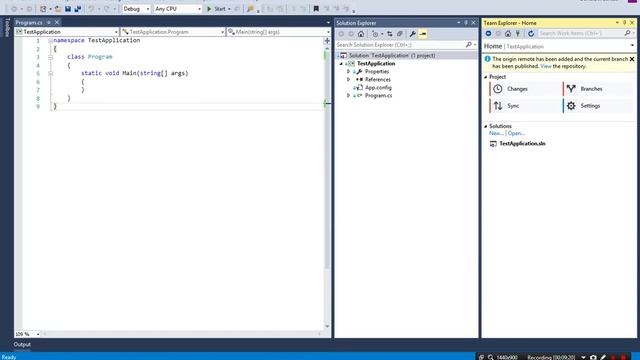The image size is (640, 360).
Task: Collapse the Project section in Team Explorer
Action: point(486,77)
